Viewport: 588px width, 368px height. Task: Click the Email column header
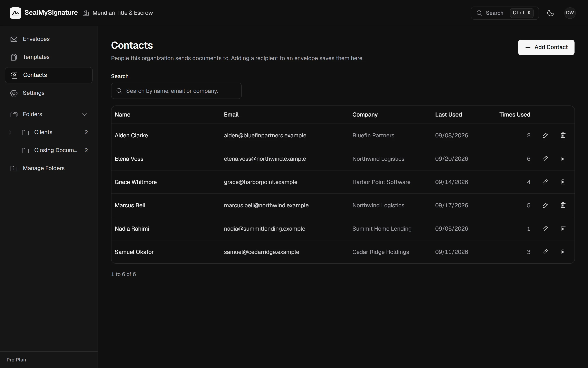tap(231, 115)
